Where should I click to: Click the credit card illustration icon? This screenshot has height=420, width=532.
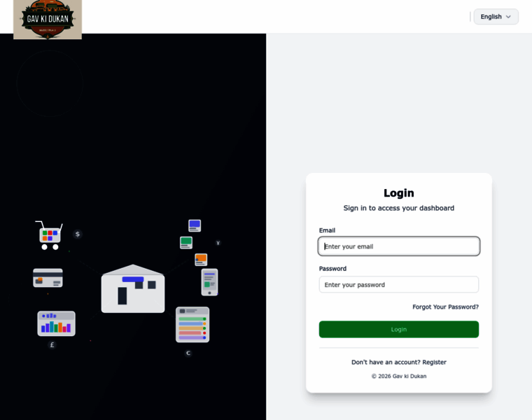point(48,278)
